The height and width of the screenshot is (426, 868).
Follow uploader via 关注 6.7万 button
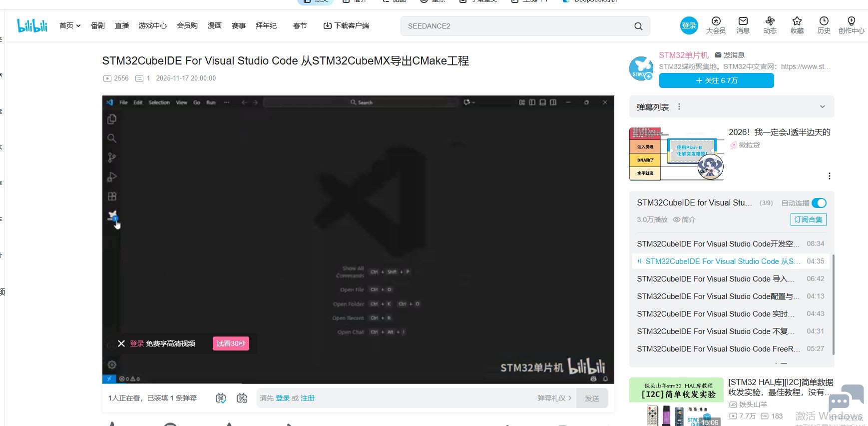coord(717,80)
